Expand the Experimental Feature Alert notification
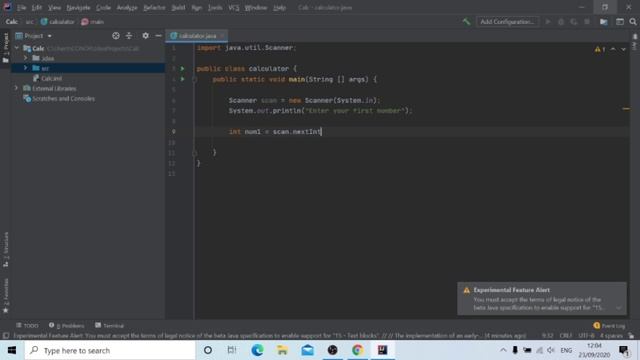Viewport: 640px width, 360px height. pos(619,308)
